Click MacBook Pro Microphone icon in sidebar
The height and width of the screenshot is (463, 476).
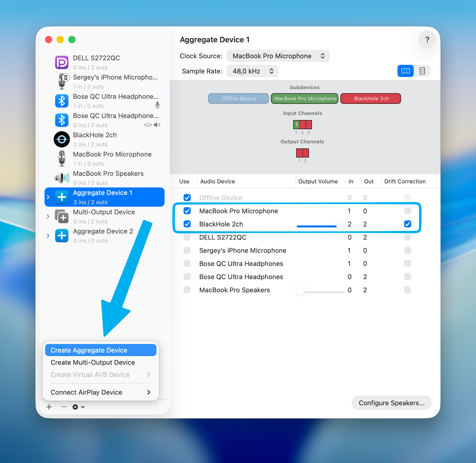62,159
